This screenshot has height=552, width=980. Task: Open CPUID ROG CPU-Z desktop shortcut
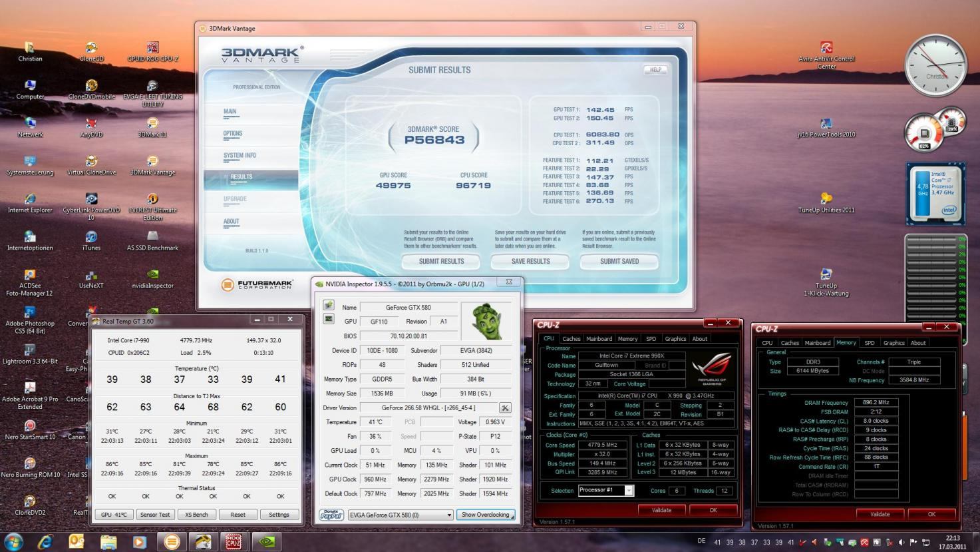(x=152, y=52)
